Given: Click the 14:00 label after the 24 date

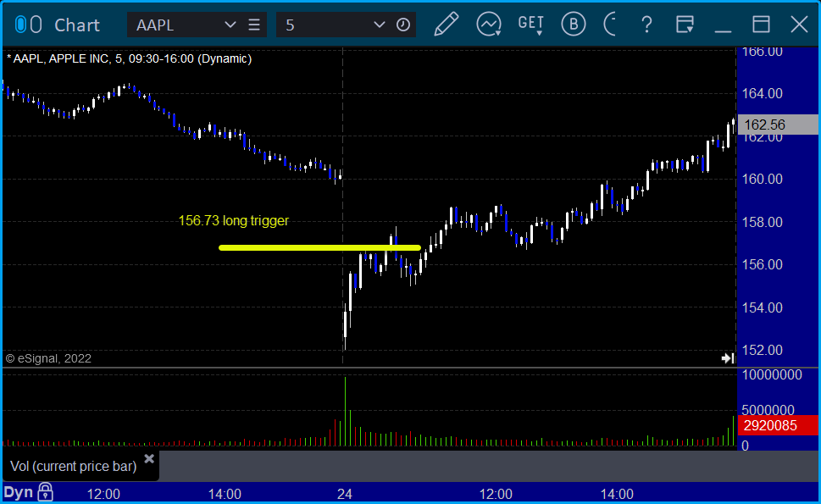Looking at the screenshot, I should [x=617, y=494].
